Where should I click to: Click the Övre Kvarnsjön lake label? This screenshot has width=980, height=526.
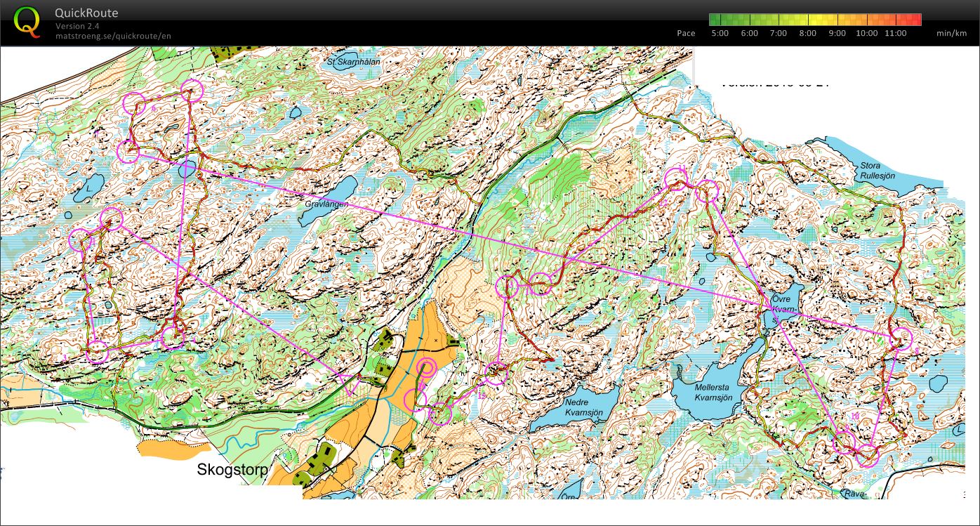(786, 308)
